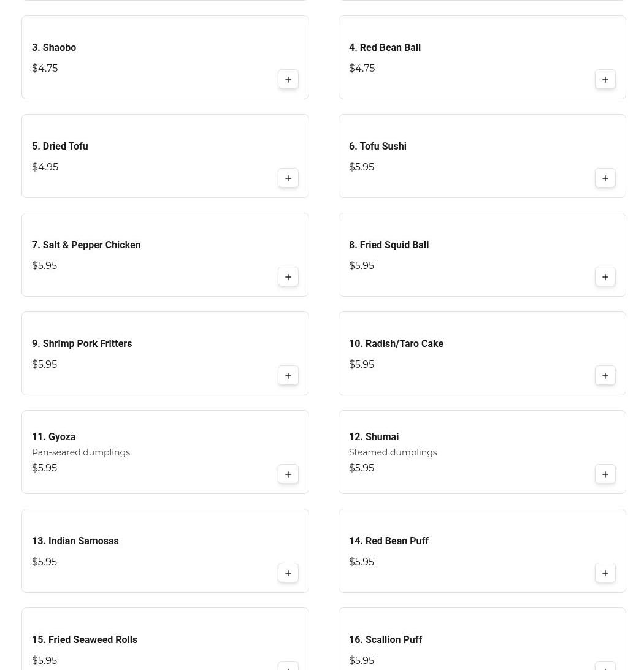The width and height of the screenshot is (644, 670).
Task: Add Red Bean Ball to cart
Action: coord(605,80)
